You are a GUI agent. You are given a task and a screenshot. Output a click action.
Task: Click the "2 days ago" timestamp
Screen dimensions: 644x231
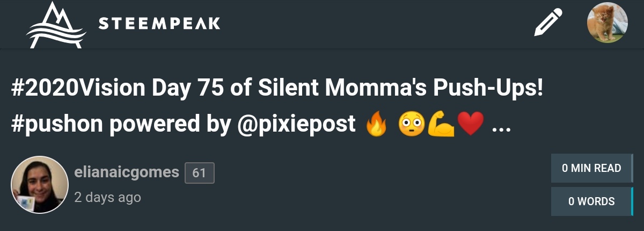[107, 197]
